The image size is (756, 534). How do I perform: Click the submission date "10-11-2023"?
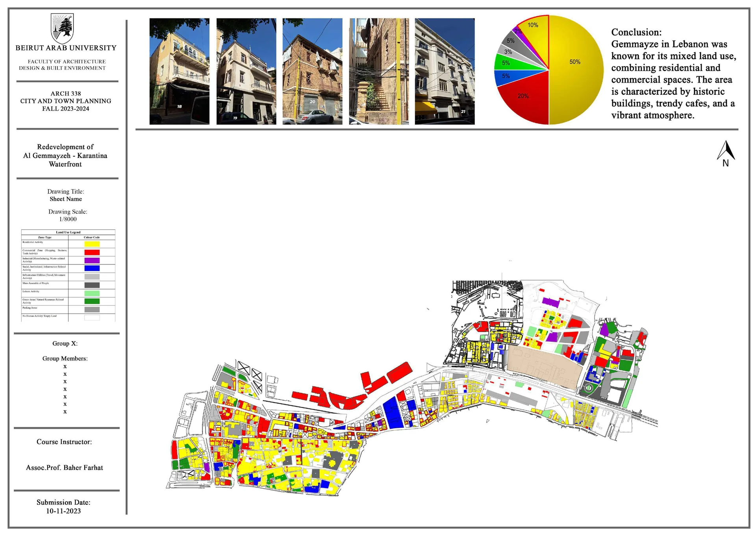(63, 511)
